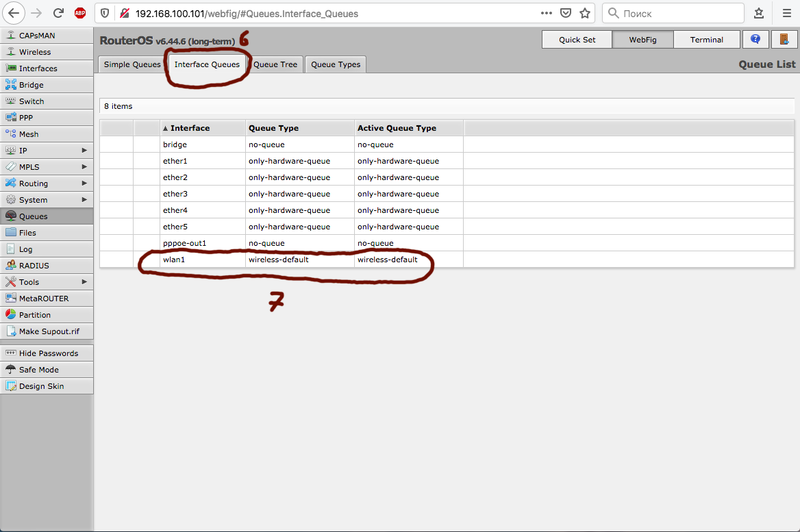Open the wlan1 interface queue row

tap(447, 259)
